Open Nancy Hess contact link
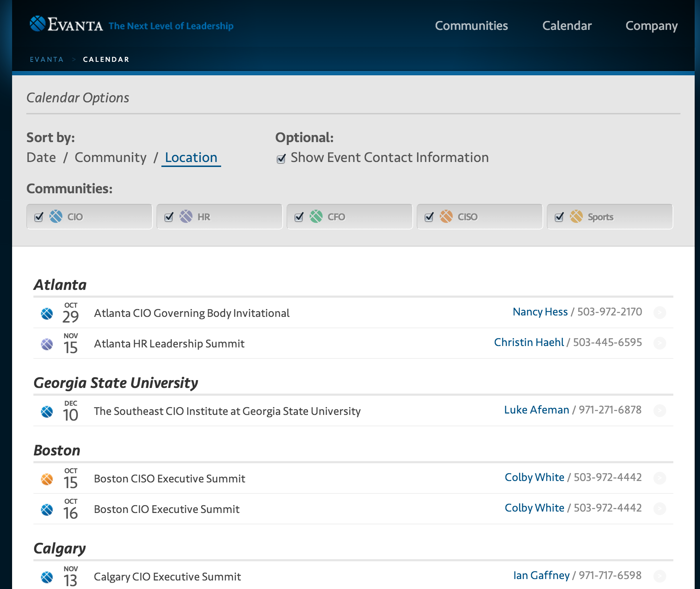Image resolution: width=700 pixels, height=589 pixels. click(540, 312)
